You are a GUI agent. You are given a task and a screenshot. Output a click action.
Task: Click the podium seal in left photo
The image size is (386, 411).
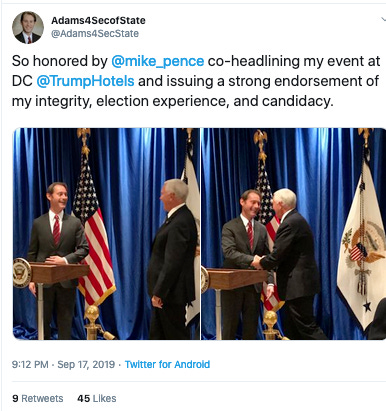[22, 273]
